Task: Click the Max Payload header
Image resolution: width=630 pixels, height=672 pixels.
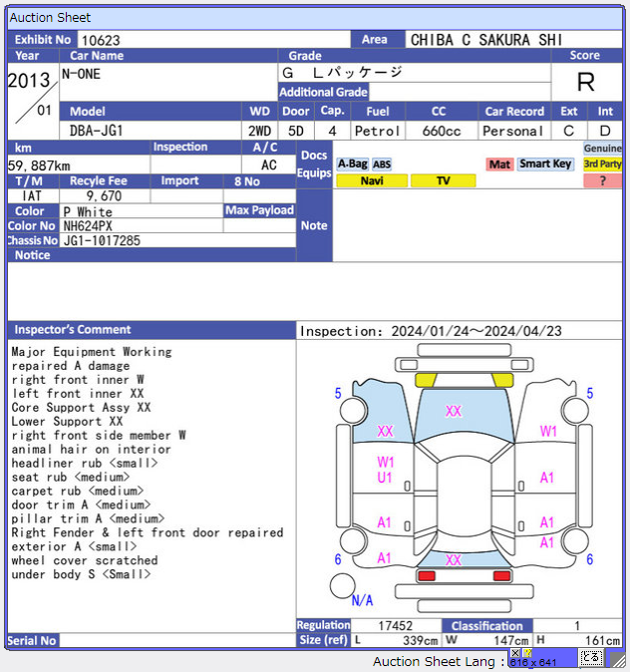Action: click(259, 210)
